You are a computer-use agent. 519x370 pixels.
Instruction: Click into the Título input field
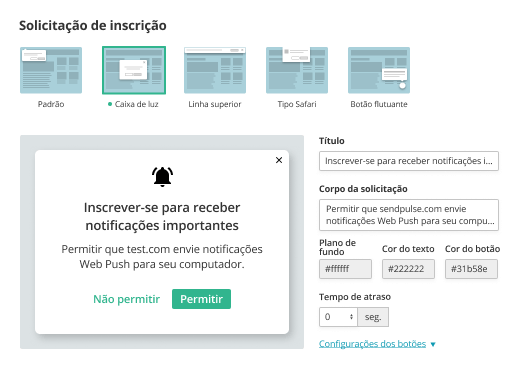click(409, 161)
